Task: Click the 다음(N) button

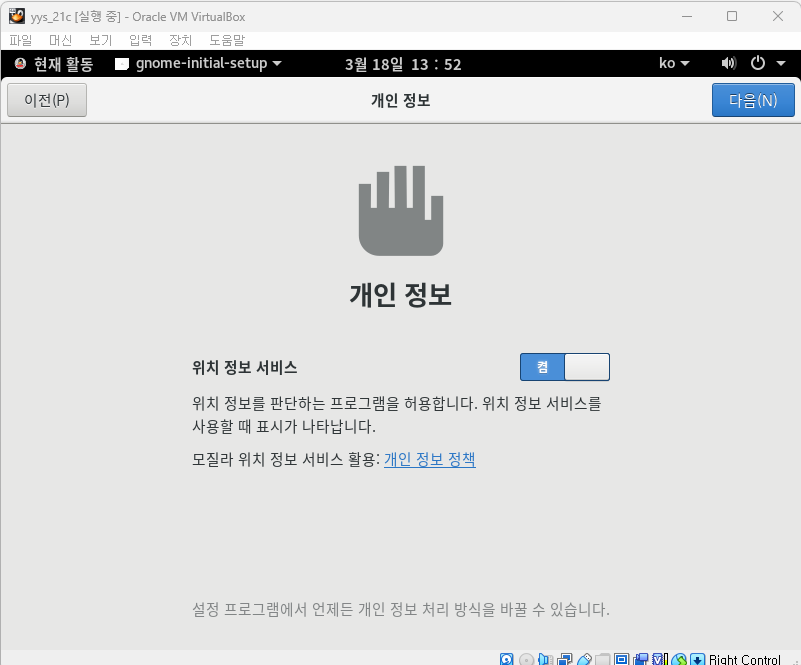Action: tap(752, 100)
